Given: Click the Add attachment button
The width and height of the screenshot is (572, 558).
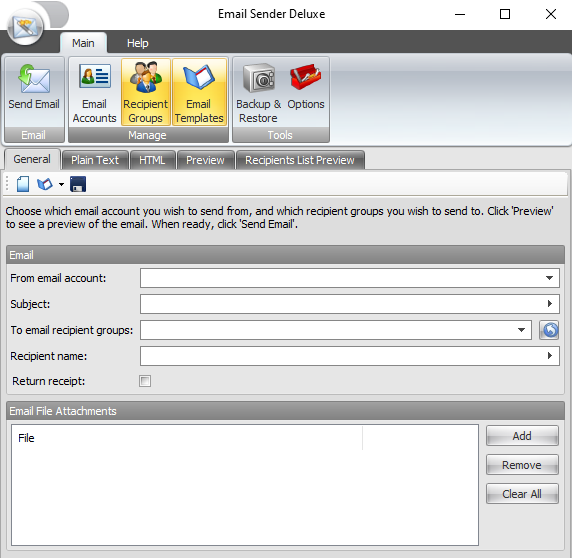Looking at the screenshot, I should pyautogui.click(x=522, y=436).
